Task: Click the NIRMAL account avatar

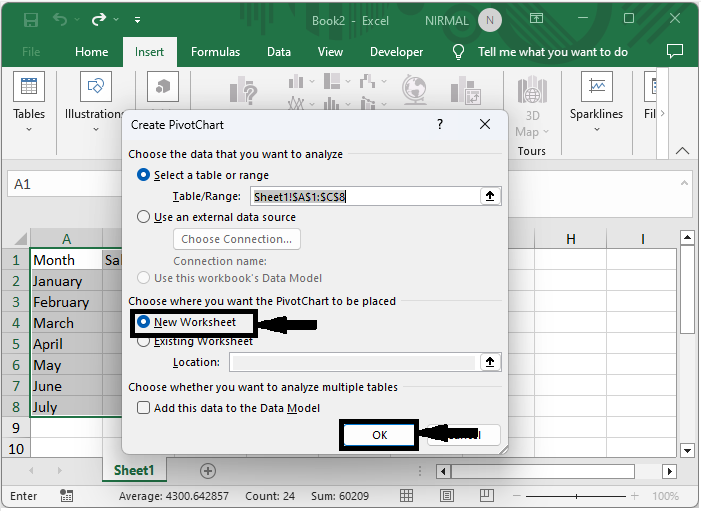Action: click(x=490, y=20)
